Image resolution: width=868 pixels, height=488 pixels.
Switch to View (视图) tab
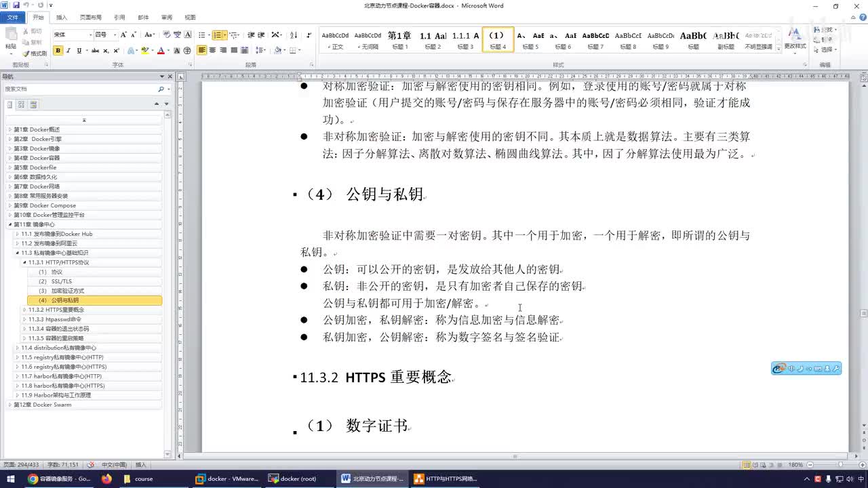(x=190, y=17)
